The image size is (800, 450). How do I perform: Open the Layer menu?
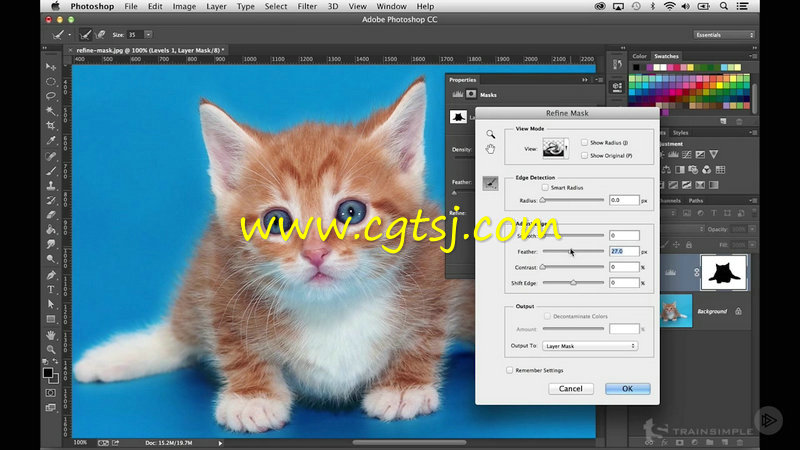click(x=216, y=7)
